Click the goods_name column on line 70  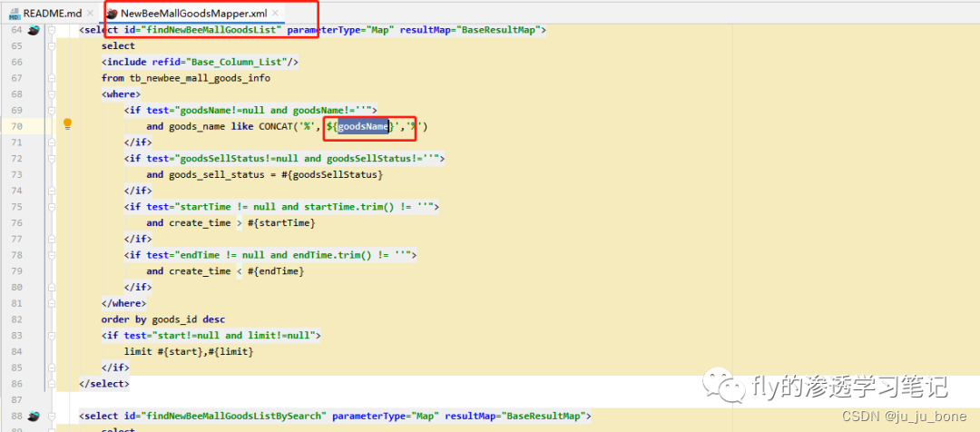click(x=197, y=126)
